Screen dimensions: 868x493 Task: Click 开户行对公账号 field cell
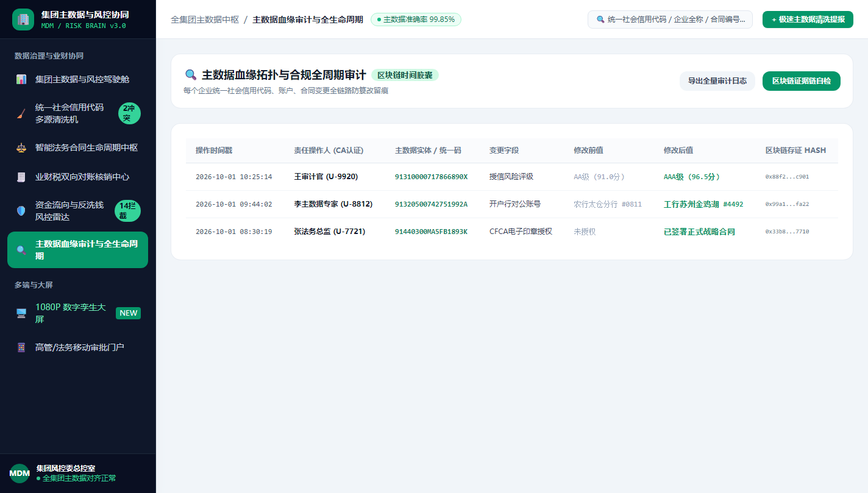[x=515, y=204]
